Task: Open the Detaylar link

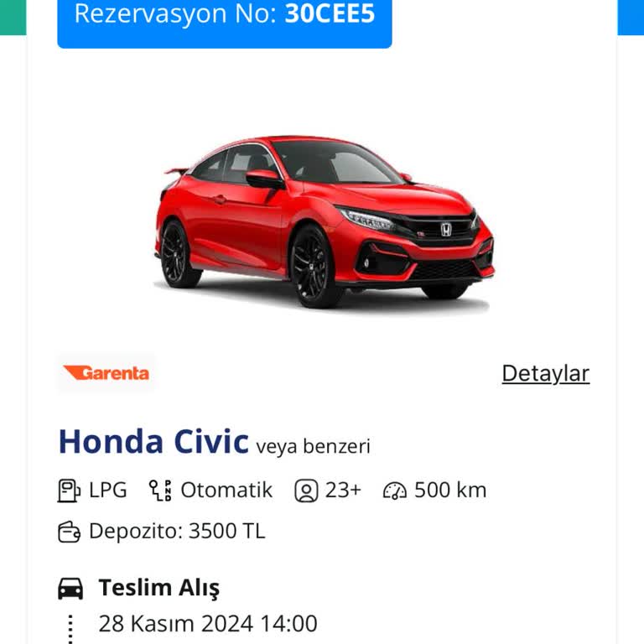Action: [x=546, y=374]
